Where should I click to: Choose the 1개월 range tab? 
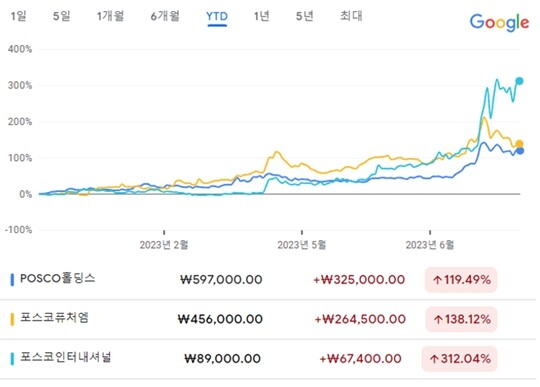(x=110, y=16)
